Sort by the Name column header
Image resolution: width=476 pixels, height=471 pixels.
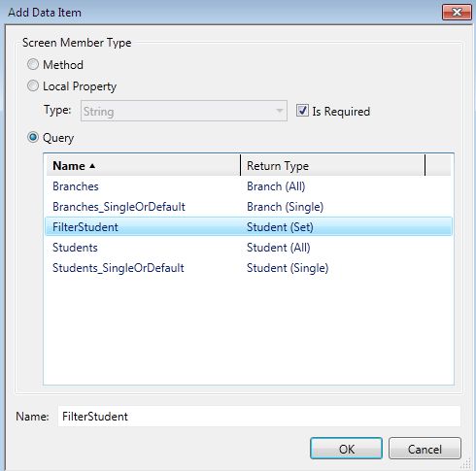[143, 166]
